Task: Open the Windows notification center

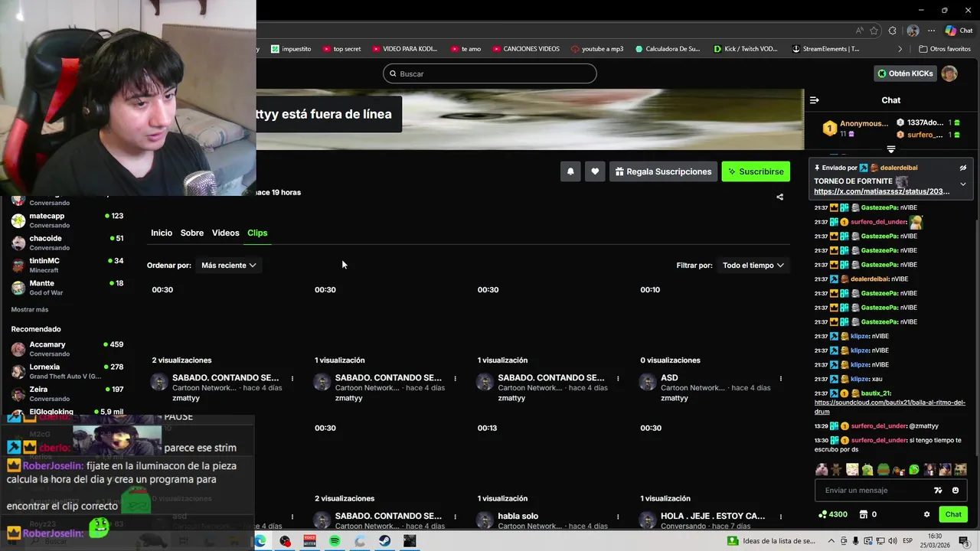Action: pyautogui.click(x=965, y=541)
